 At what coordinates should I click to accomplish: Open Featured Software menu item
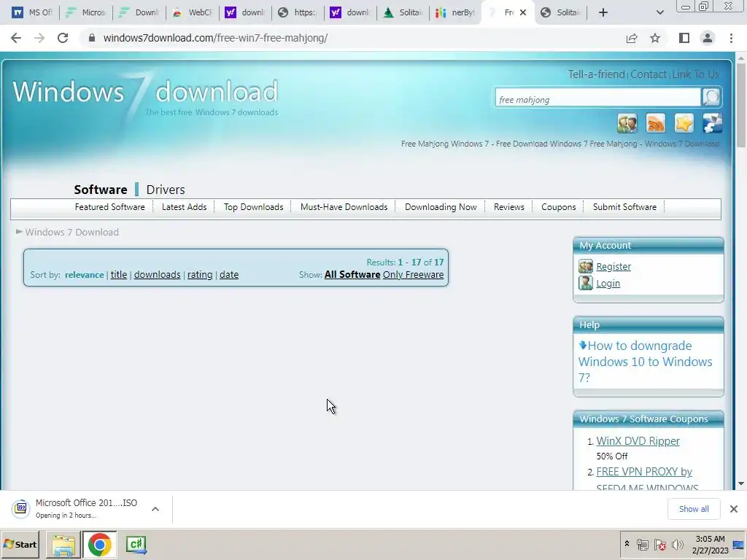[x=109, y=207]
